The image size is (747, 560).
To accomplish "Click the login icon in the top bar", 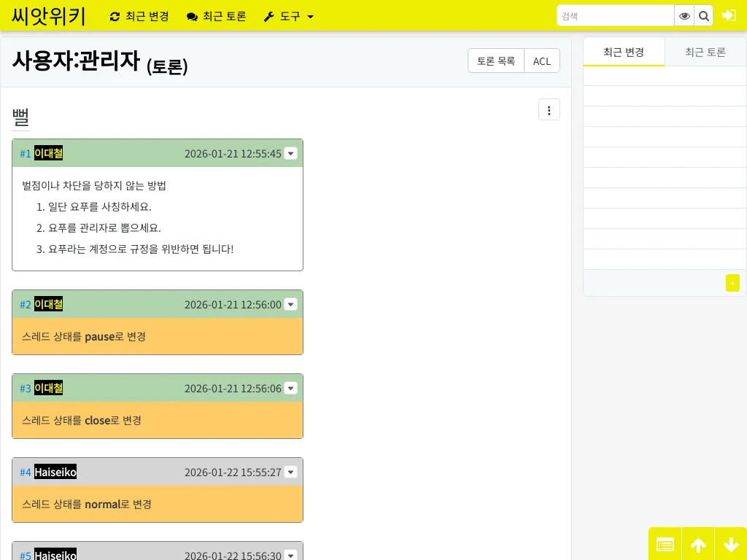I will click(729, 15).
